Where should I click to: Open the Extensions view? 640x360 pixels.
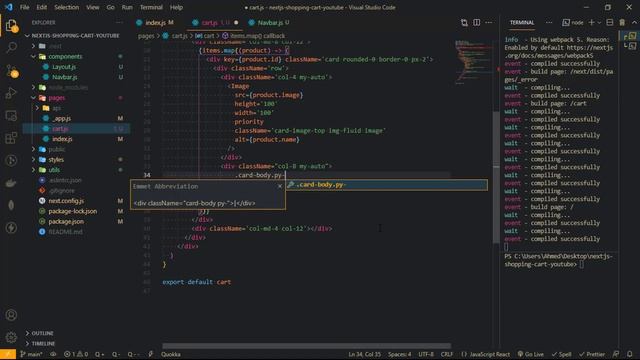tap(11, 138)
